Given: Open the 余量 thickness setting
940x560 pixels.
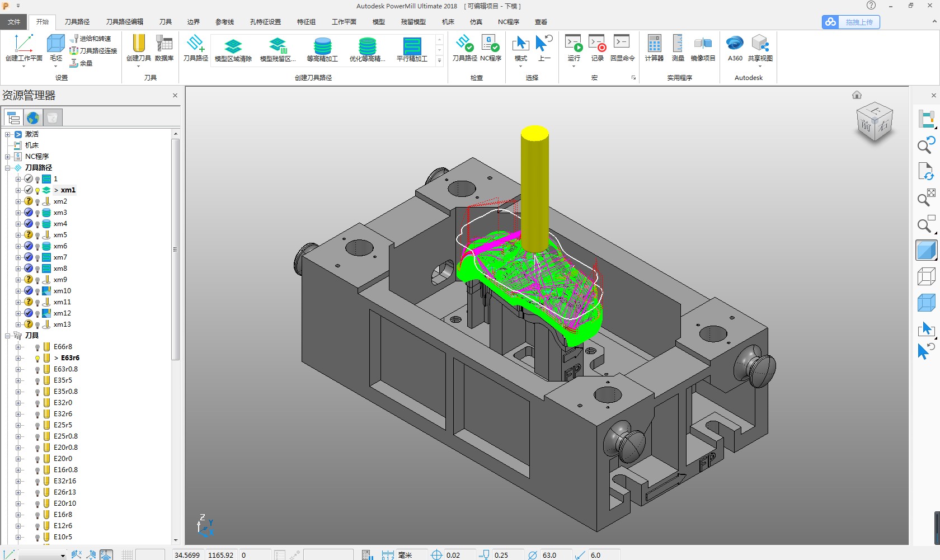Looking at the screenshot, I should pyautogui.click(x=81, y=63).
